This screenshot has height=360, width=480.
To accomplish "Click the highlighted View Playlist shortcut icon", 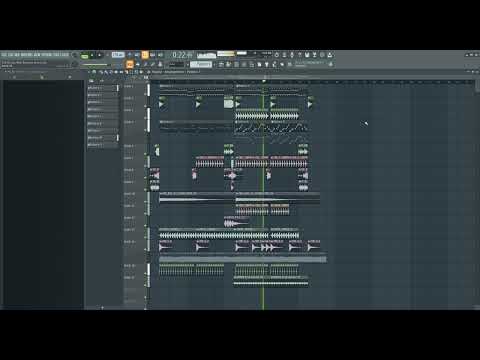I will click(130, 64).
